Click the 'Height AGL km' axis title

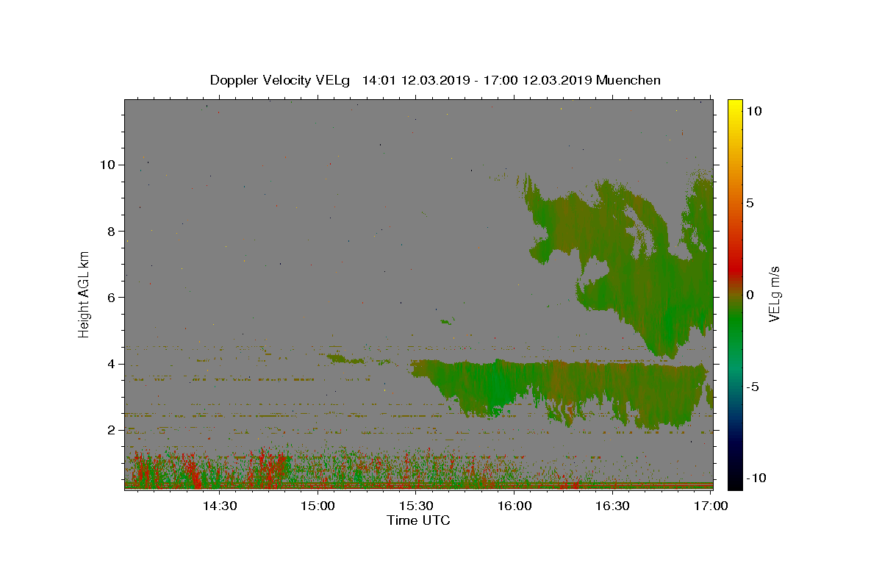[x=85, y=294]
